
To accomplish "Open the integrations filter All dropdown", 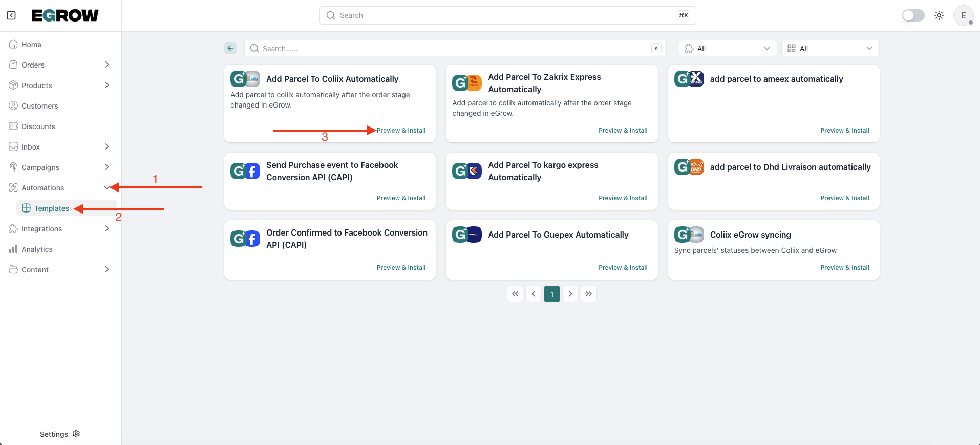I will [x=728, y=48].
